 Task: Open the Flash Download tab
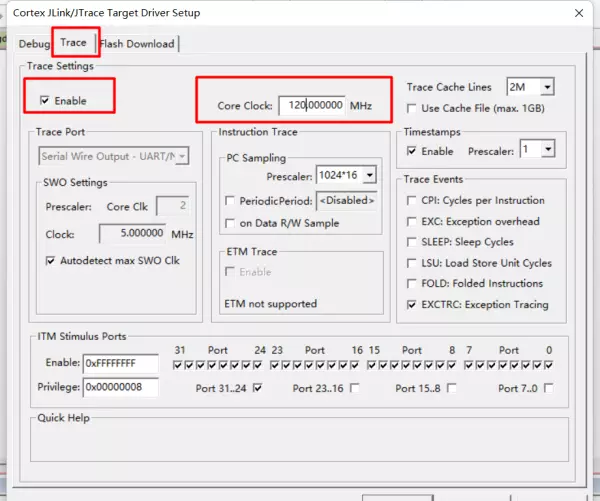coord(137,44)
